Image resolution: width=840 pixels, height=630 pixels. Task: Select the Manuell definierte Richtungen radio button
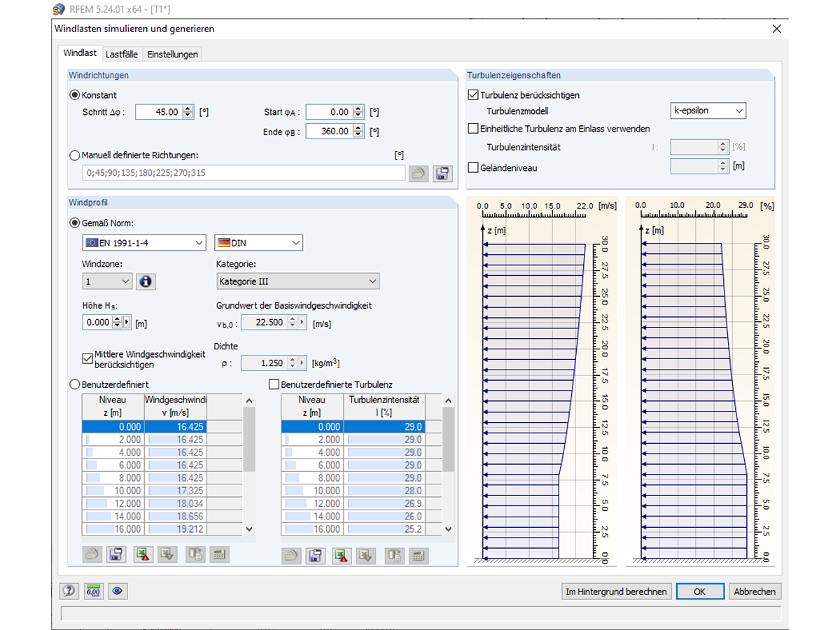74,155
